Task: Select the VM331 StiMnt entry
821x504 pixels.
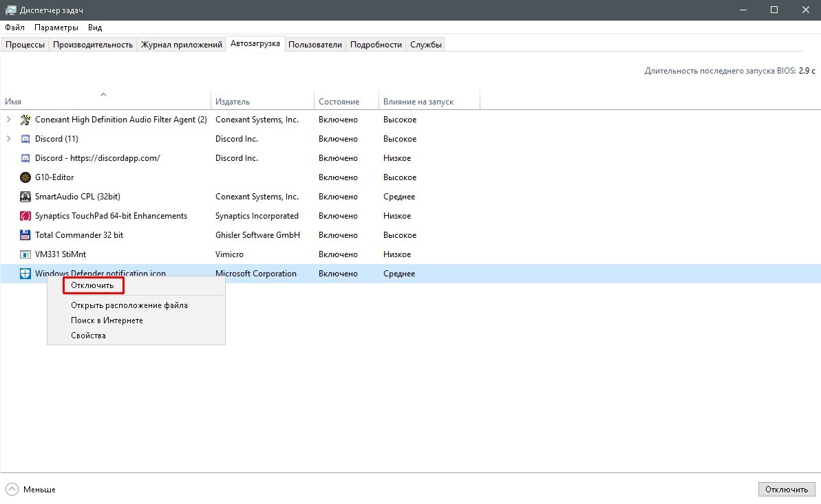Action: [x=60, y=254]
